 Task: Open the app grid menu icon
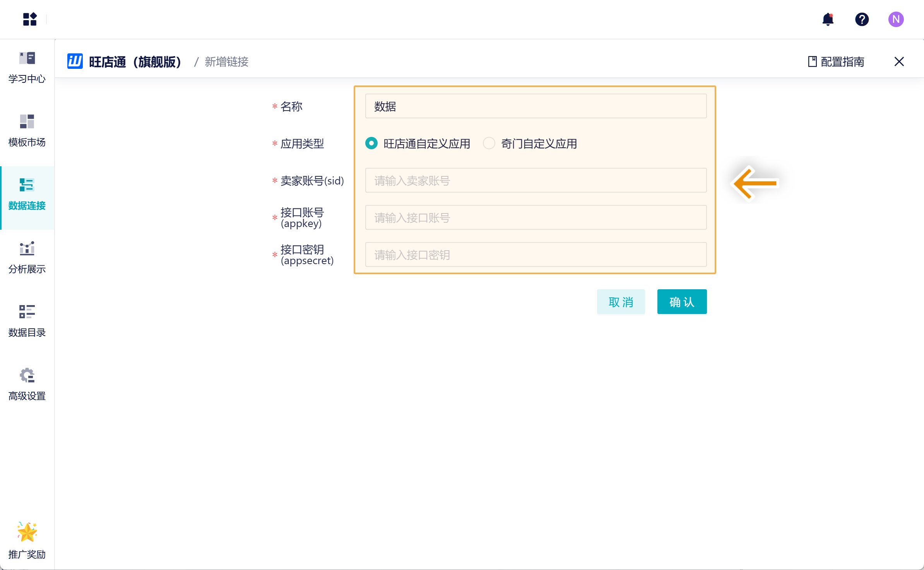29,19
